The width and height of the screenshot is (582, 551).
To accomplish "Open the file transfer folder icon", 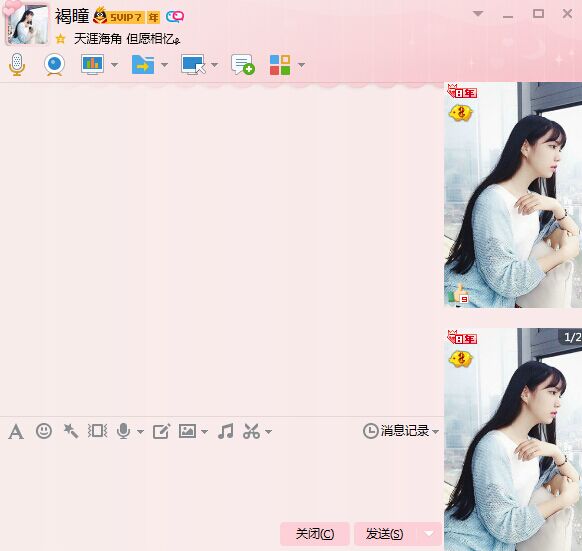I will coord(143,65).
